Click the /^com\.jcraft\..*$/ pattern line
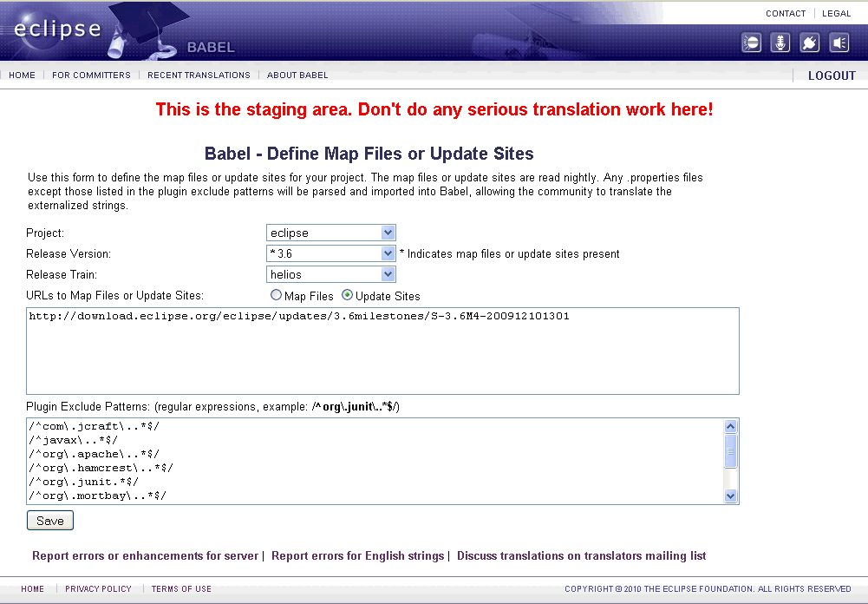Viewport: 868px width, 604px height. click(x=95, y=426)
